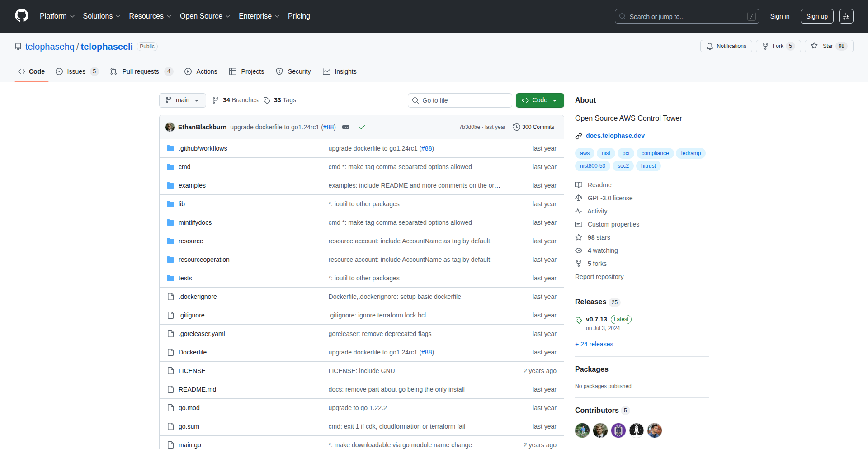Open the LICENSE file icon
Viewport: 868px width, 449px height.
click(170, 371)
